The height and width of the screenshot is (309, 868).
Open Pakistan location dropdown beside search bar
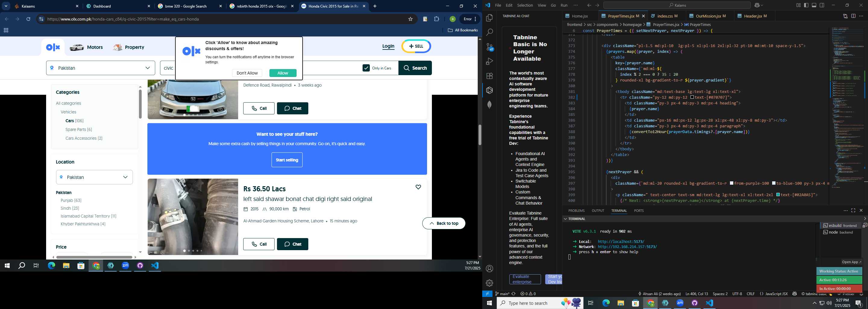coord(100,68)
